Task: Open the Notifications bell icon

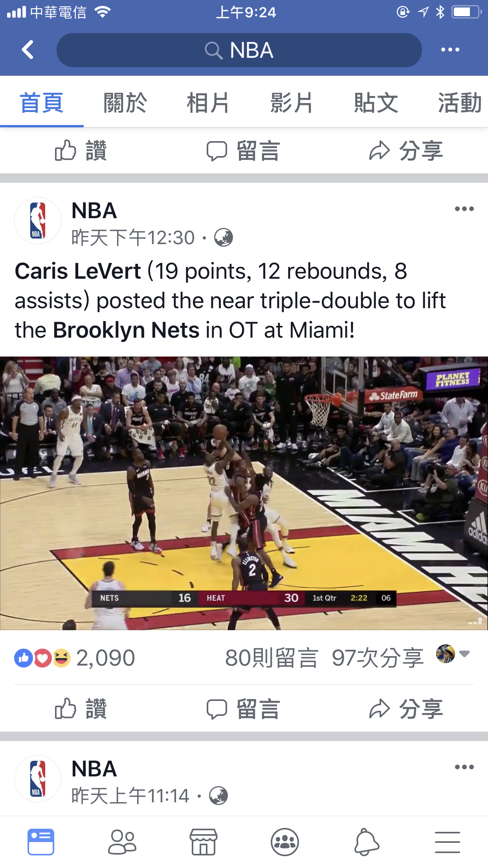Action: point(367,842)
